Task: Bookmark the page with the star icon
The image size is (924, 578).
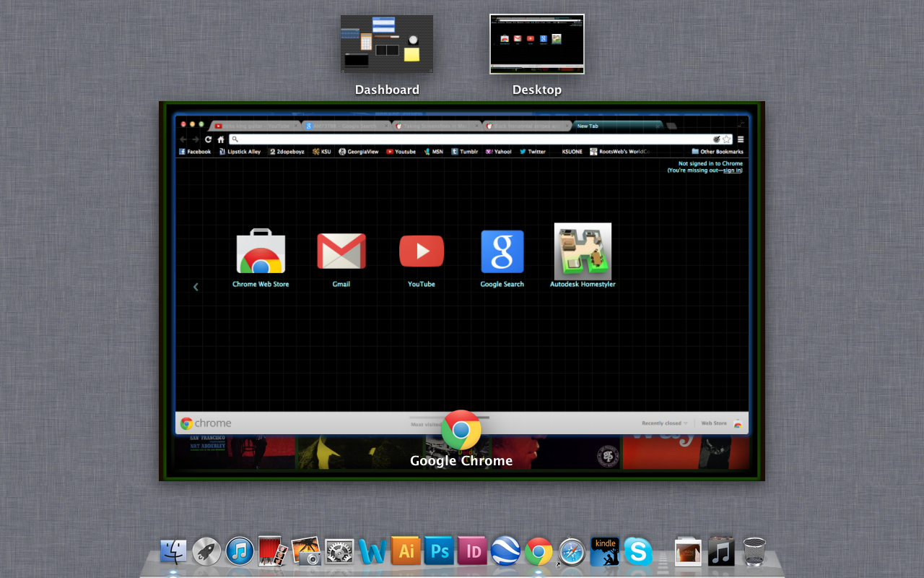Action: [x=727, y=139]
